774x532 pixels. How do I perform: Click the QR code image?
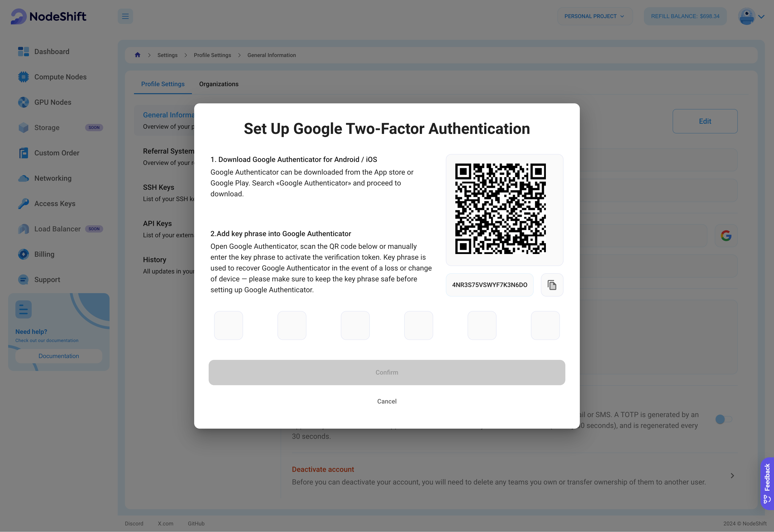coord(501,209)
